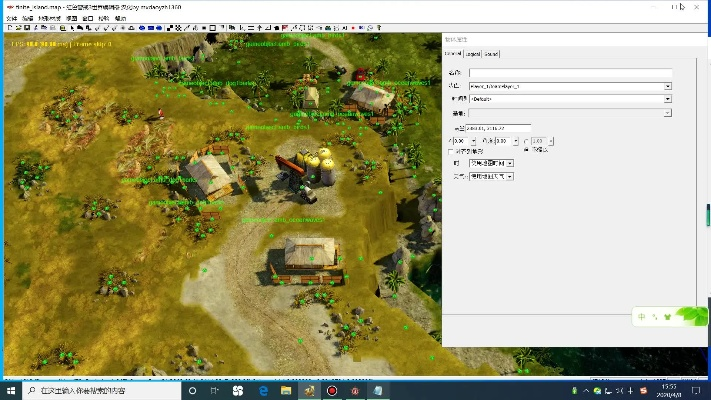The height and width of the screenshot is (400, 711).
Task: Open the first menu in menu bar
Action: (12, 18)
